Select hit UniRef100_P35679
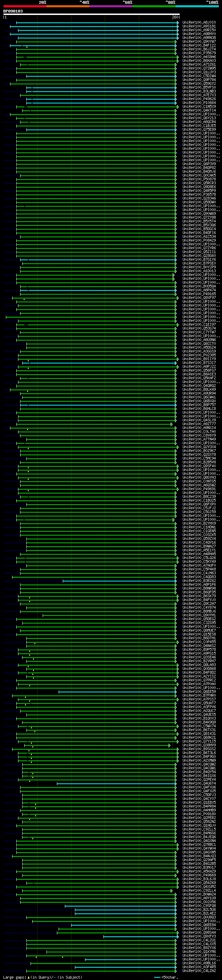This screenshot has width=222, height=980. coord(199,53)
